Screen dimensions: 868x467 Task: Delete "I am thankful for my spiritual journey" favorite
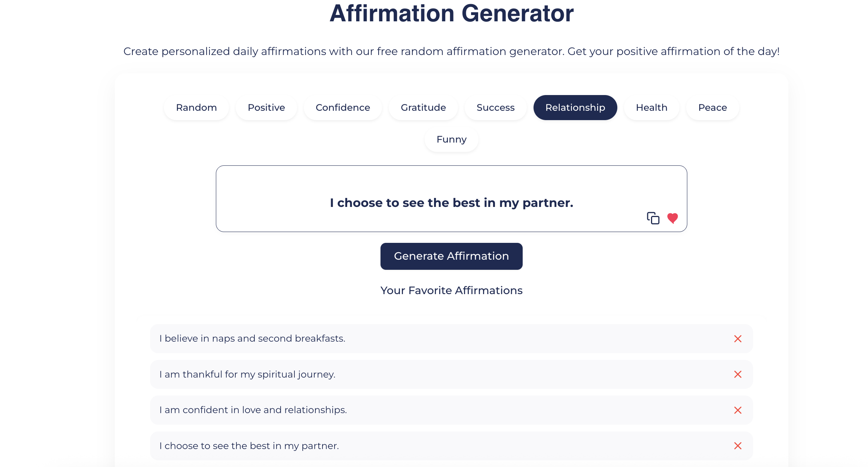[737, 374]
